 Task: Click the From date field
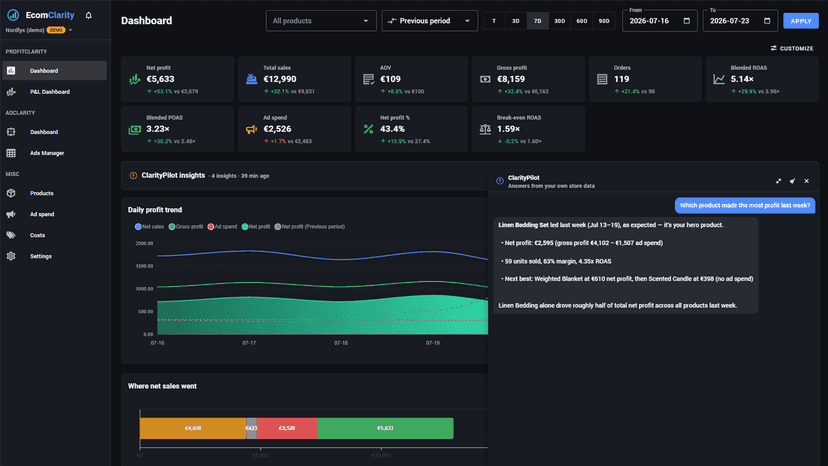[x=660, y=21]
